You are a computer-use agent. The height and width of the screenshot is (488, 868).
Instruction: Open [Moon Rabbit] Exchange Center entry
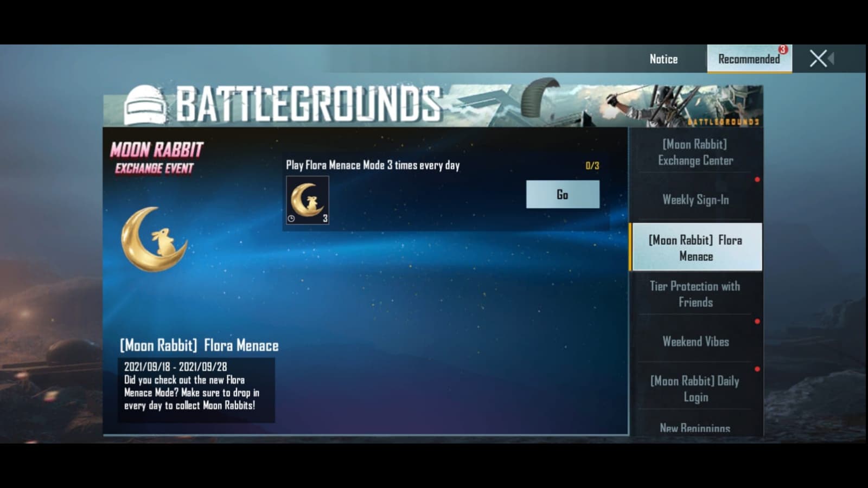pos(695,152)
